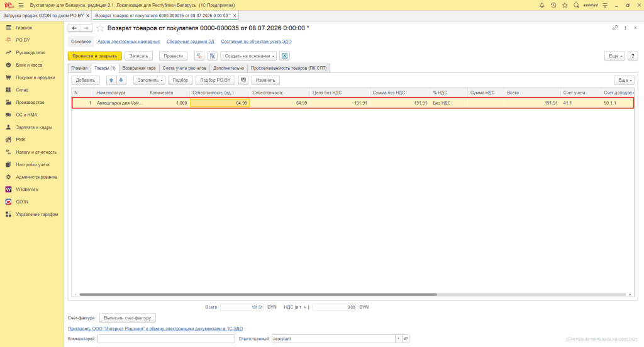Viewport: 644px width, 347px height.
Task: Open the OZON section
Action: pyautogui.click(x=22, y=202)
